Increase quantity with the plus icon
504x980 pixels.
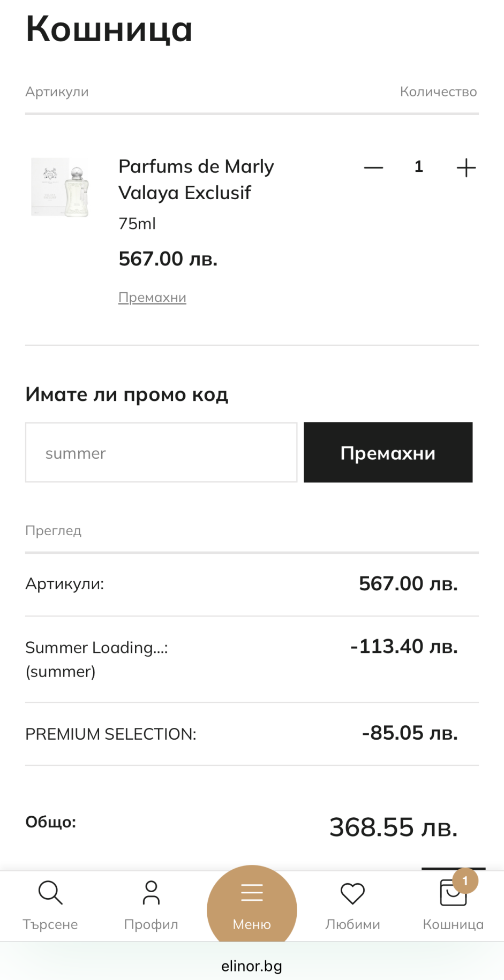click(466, 168)
